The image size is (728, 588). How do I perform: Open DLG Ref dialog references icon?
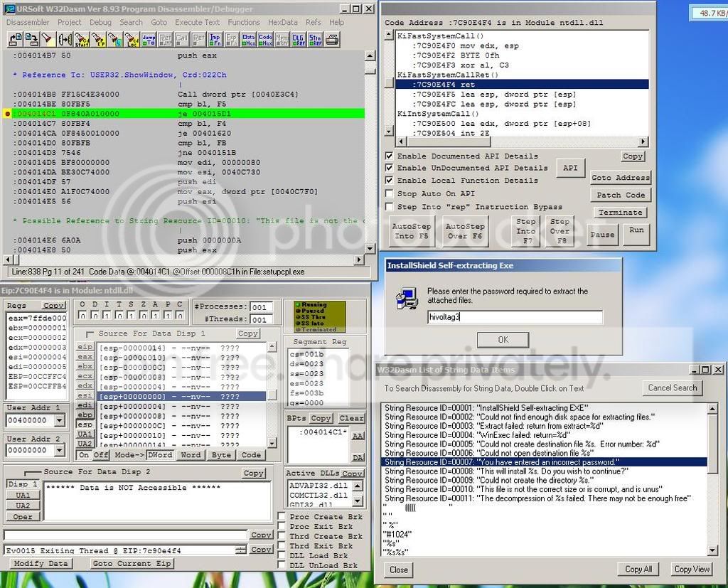coord(299,40)
